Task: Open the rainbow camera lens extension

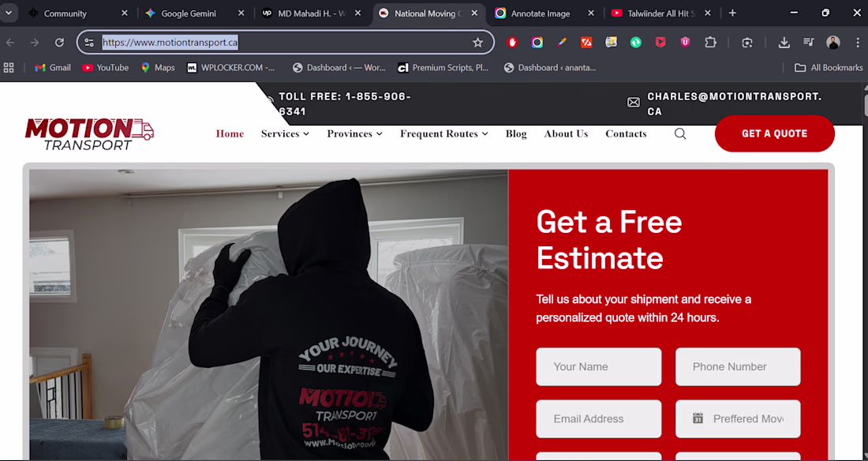Action: [x=537, y=42]
